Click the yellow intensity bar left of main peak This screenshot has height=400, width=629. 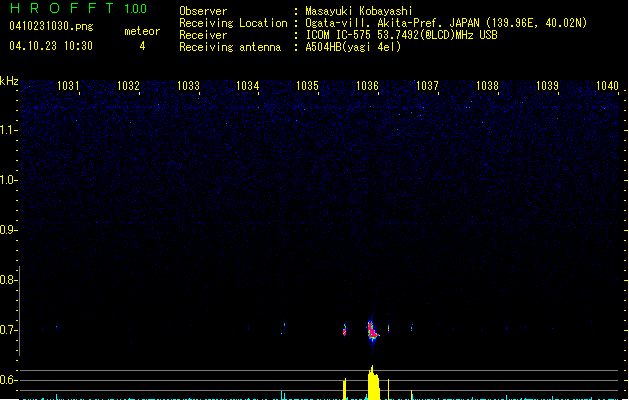tap(345, 389)
